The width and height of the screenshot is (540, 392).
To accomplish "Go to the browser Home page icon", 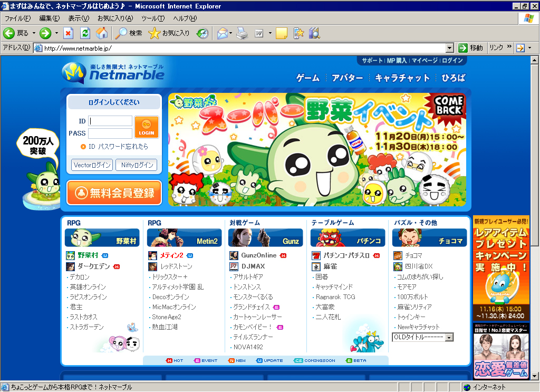I will [x=102, y=33].
